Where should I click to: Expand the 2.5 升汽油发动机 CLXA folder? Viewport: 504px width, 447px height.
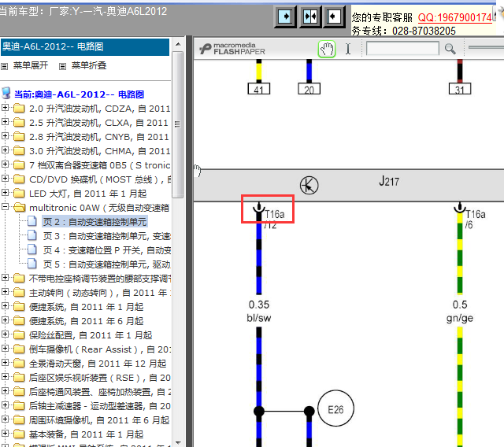click(5, 122)
